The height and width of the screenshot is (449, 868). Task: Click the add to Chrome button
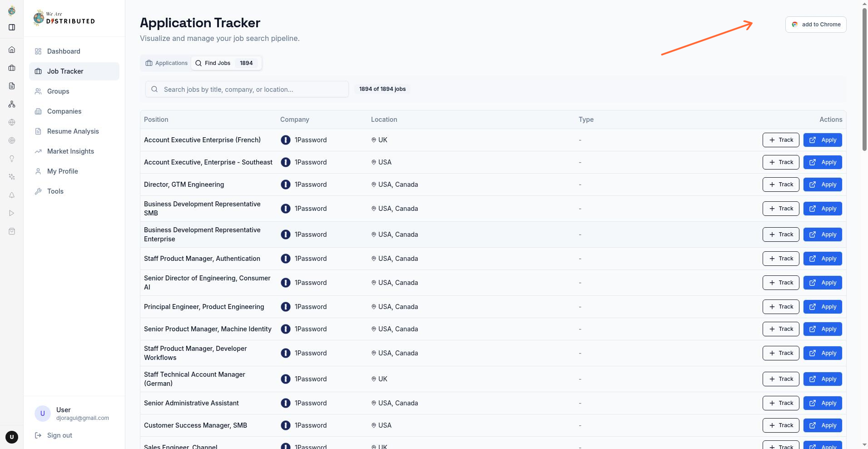pyautogui.click(x=816, y=25)
